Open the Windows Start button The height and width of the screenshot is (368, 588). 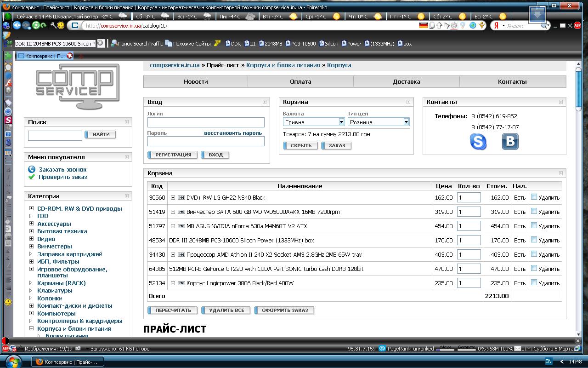click(13, 361)
